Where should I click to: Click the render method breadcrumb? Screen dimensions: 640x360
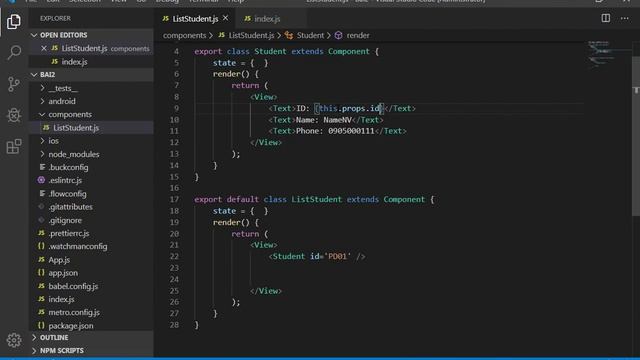(353, 36)
